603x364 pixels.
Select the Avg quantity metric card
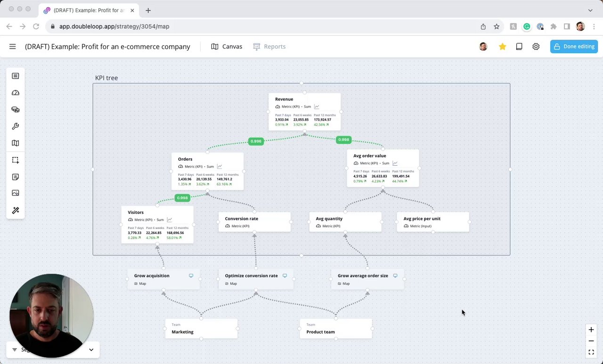point(345,222)
